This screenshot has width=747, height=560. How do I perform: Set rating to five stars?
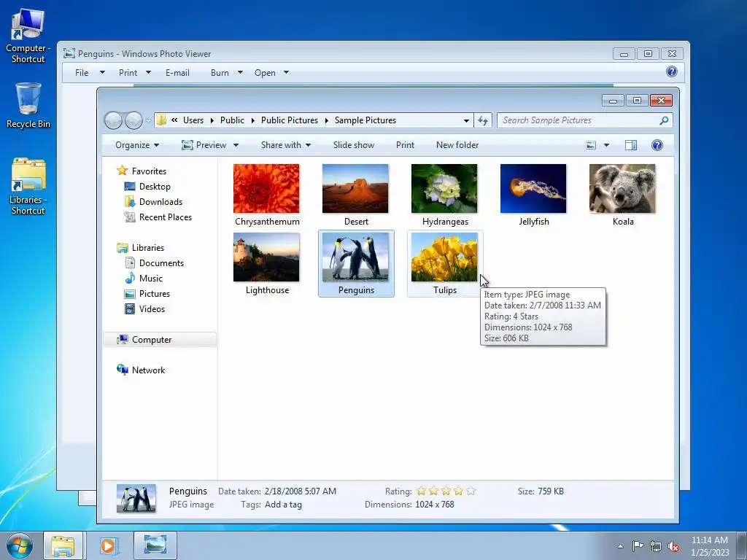pyautogui.click(x=471, y=491)
